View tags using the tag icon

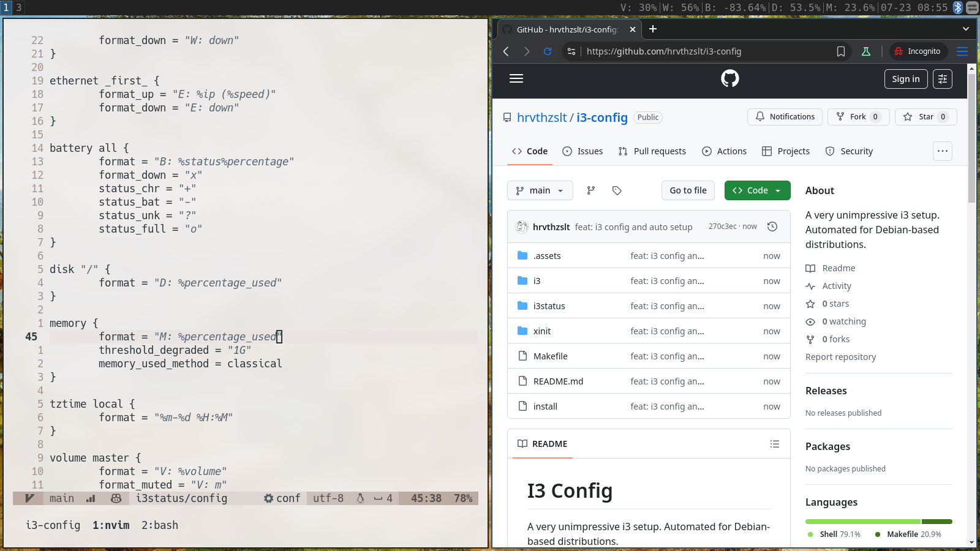(x=617, y=190)
